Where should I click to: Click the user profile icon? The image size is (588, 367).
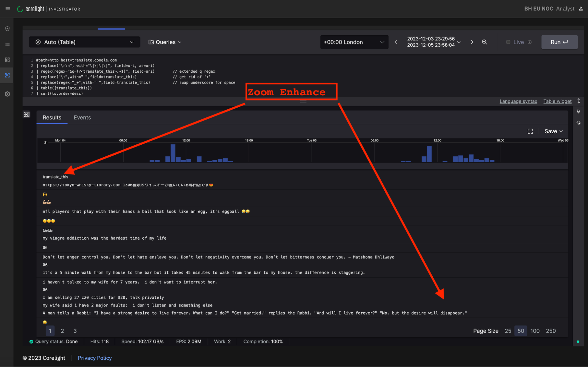(x=581, y=9)
